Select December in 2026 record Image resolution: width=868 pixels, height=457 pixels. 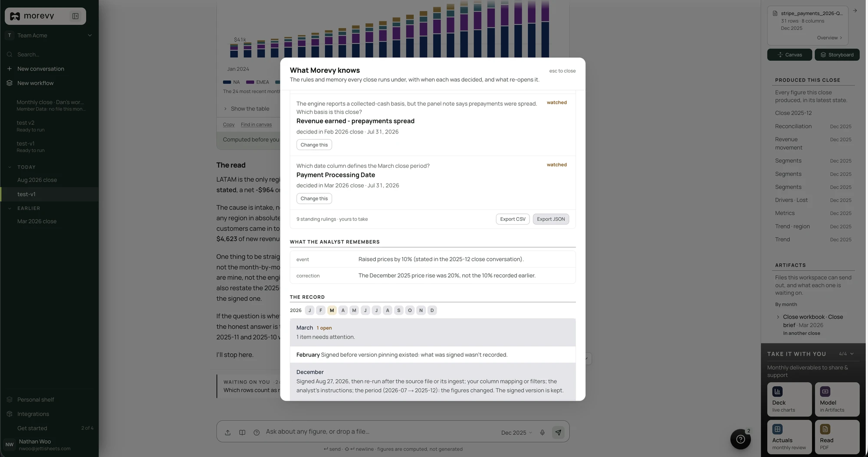coord(432,310)
